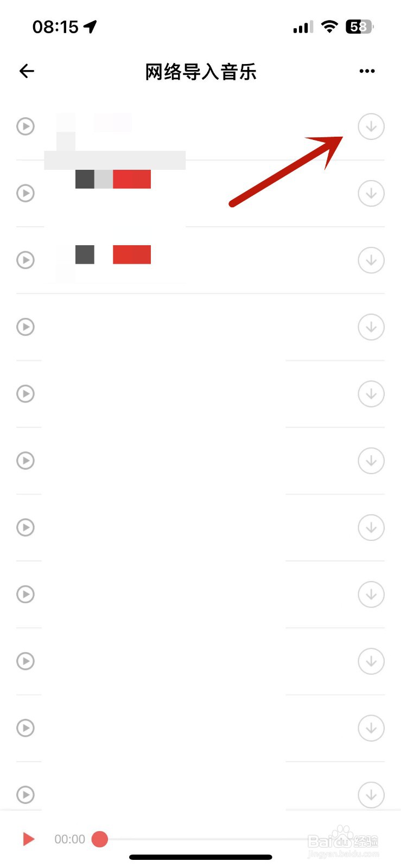Select the second song title text
401x868 pixels.
pos(113,179)
